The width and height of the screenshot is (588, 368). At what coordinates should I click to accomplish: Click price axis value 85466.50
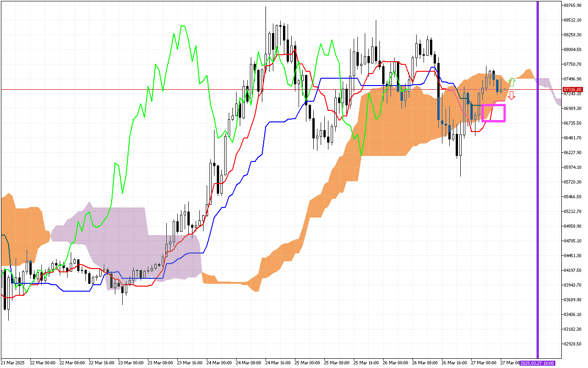(572, 197)
